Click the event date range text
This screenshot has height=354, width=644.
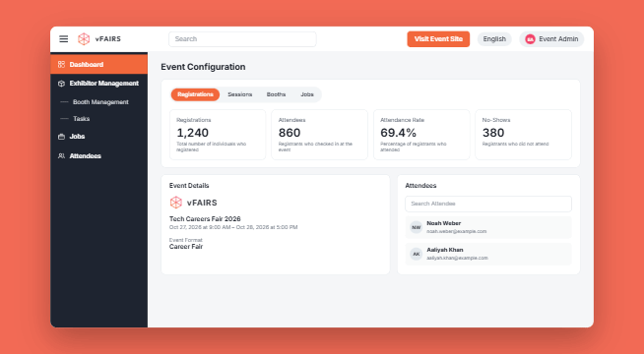[x=233, y=227]
